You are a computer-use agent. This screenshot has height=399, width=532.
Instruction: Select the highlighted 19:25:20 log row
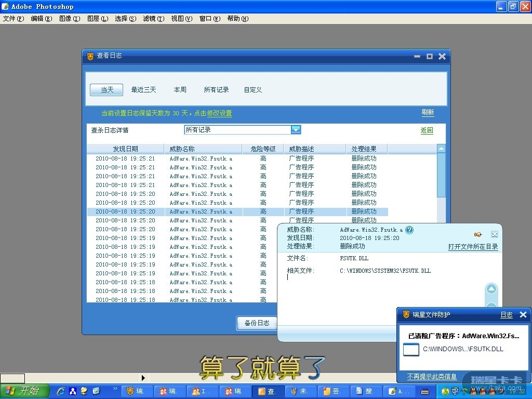click(237, 212)
